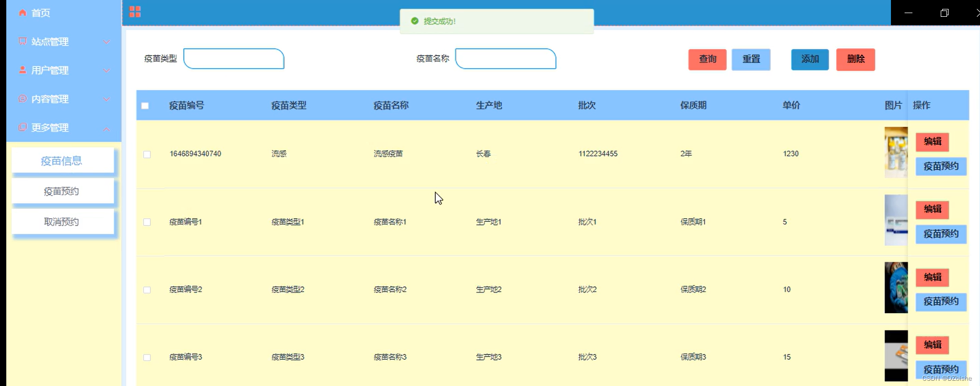
Task: Open the flu vaccine thumbnail image
Action: click(x=896, y=153)
